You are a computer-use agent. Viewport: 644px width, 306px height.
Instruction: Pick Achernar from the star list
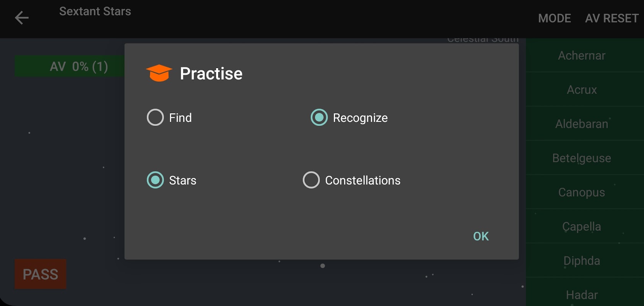coord(581,56)
